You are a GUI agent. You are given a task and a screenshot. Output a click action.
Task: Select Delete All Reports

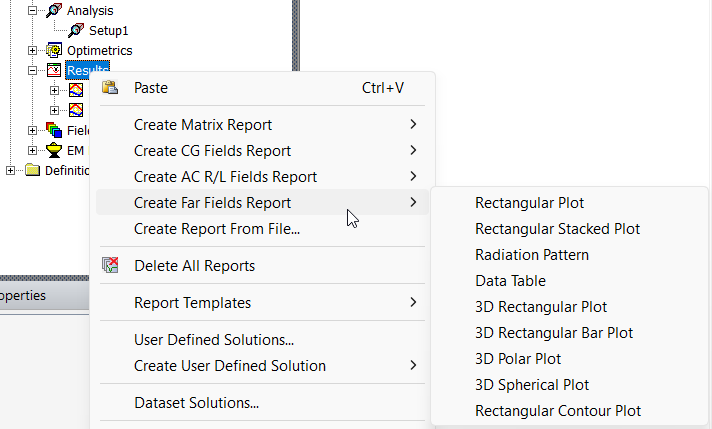[262, 266]
